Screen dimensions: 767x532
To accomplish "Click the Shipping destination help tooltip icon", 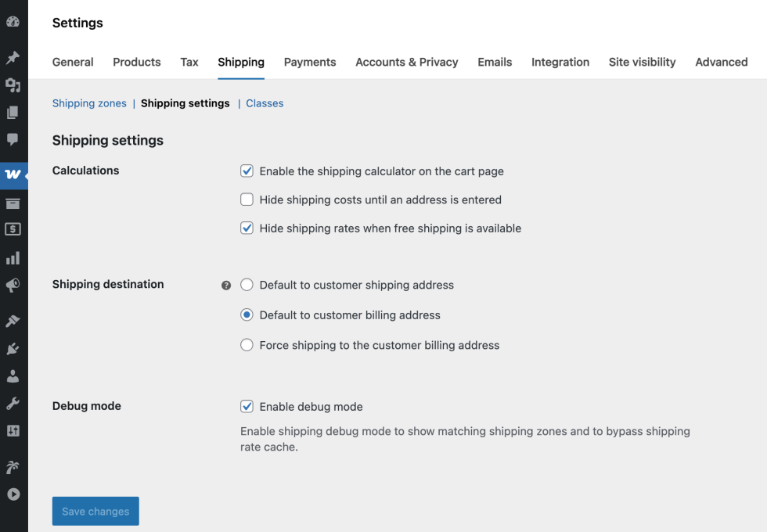I will click(226, 286).
